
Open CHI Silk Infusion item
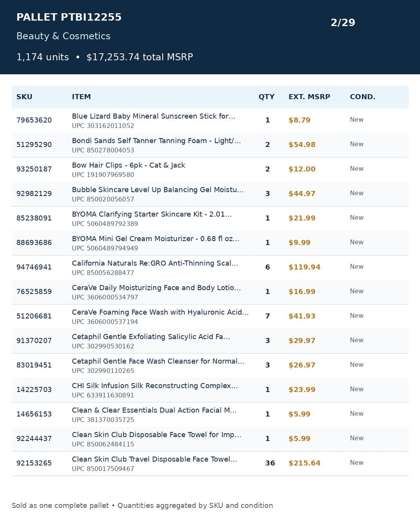pyautogui.click(x=155, y=386)
